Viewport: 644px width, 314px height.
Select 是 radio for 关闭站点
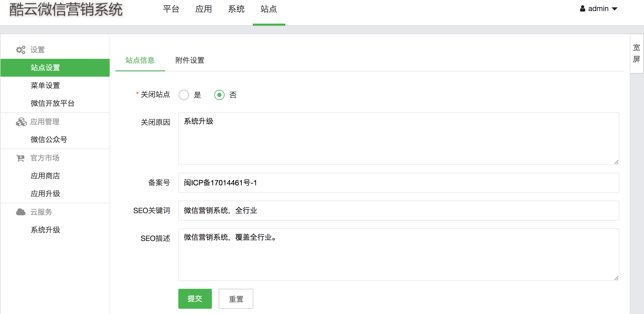pyautogui.click(x=184, y=95)
